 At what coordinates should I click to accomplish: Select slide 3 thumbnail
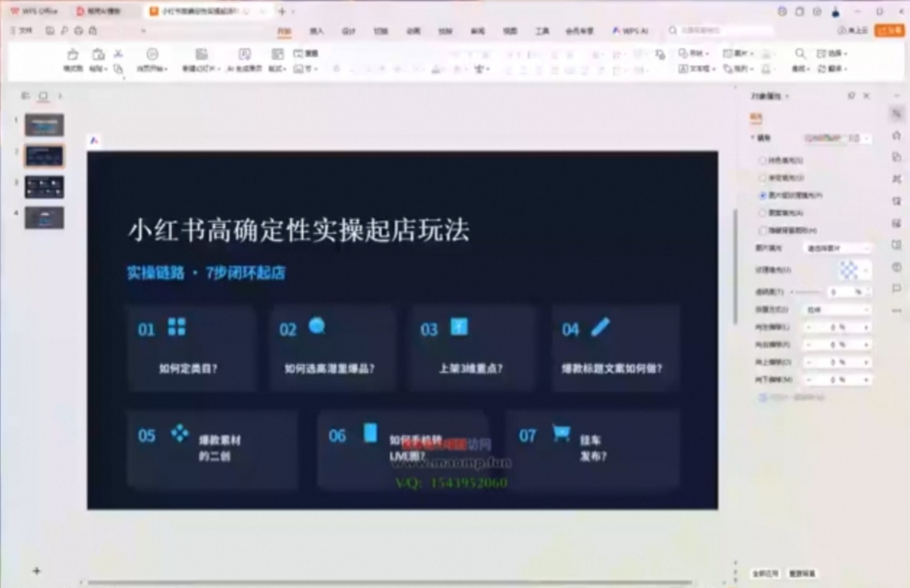point(44,187)
